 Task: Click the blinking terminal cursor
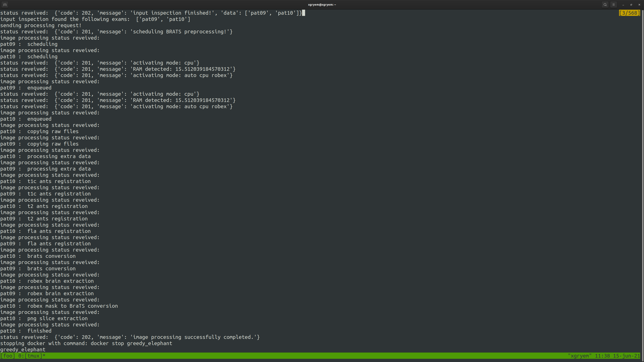click(x=303, y=13)
